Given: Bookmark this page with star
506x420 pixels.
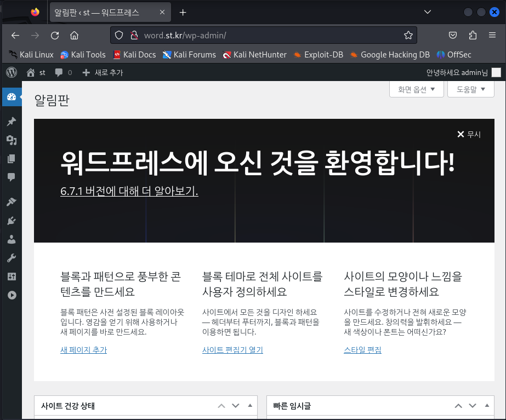Looking at the screenshot, I should coord(408,35).
